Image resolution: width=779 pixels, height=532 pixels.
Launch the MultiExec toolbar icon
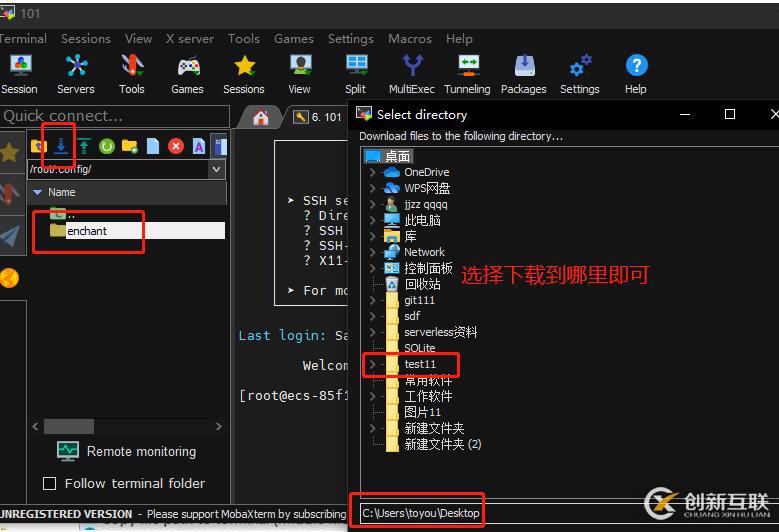click(412, 75)
